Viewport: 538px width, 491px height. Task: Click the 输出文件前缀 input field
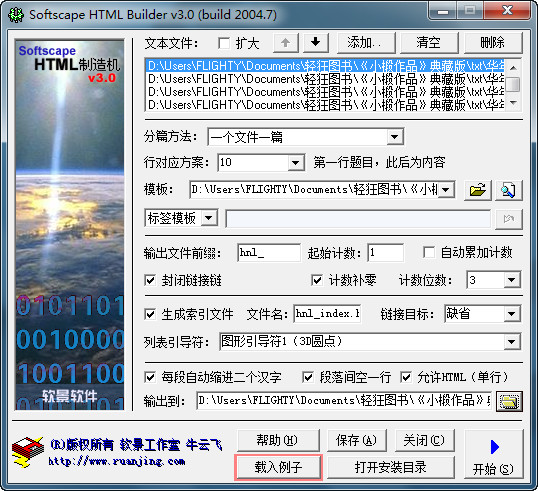tap(269, 253)
